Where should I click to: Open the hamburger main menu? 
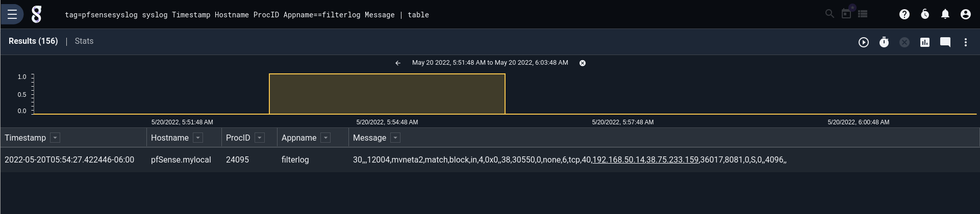pyautogui.click(x=12, y=14)
